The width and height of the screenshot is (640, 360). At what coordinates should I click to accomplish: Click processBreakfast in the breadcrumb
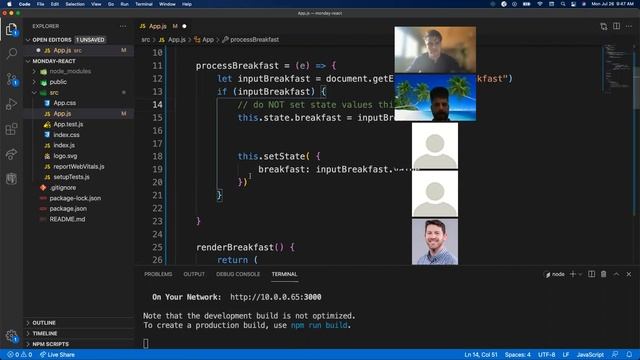(254, 40)
